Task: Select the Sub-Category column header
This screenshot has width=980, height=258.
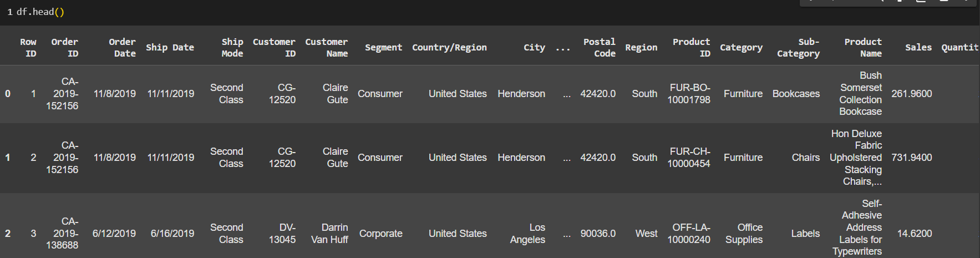Action: (799, 48)
